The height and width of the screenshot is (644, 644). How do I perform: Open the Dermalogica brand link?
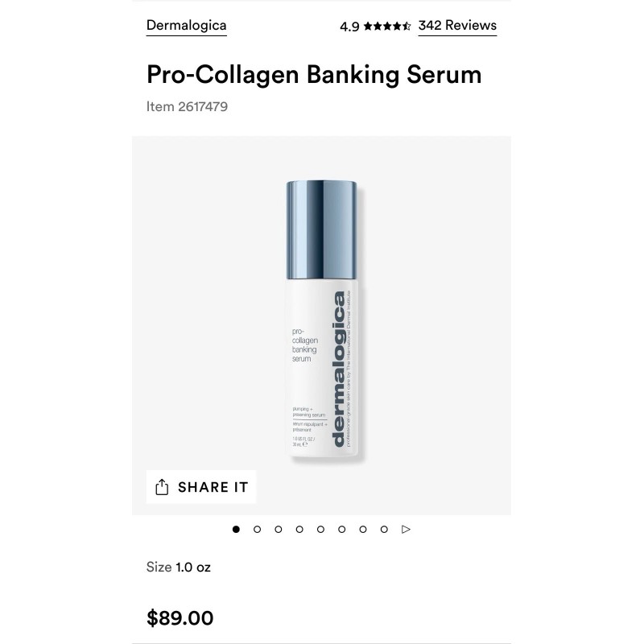(187, 26)
